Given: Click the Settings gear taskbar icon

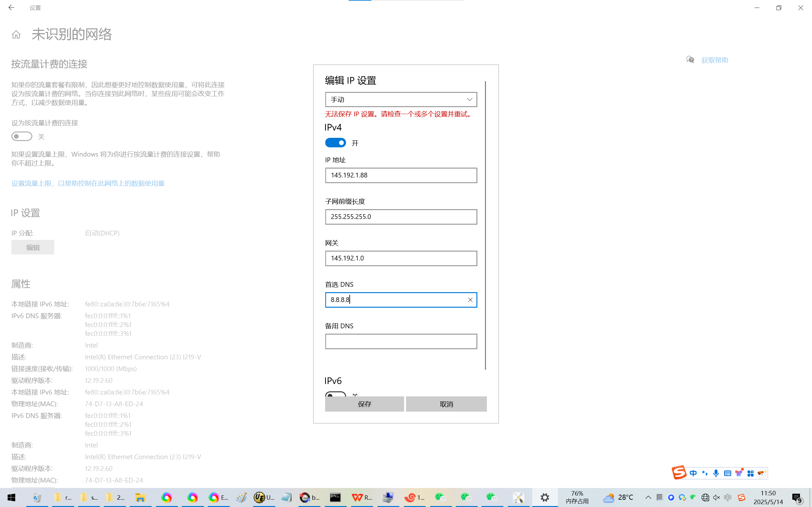Looking at the screenshot, I should (545, 497).
